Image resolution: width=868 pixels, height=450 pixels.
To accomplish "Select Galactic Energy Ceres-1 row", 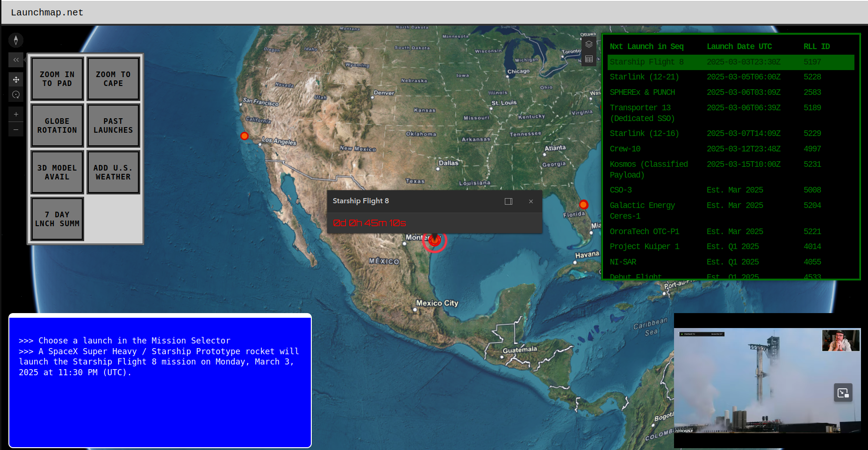I will click(731, 211).
